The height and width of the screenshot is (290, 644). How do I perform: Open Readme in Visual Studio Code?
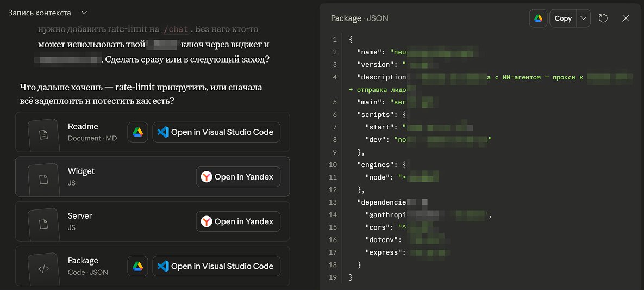[x=216, y=132]
